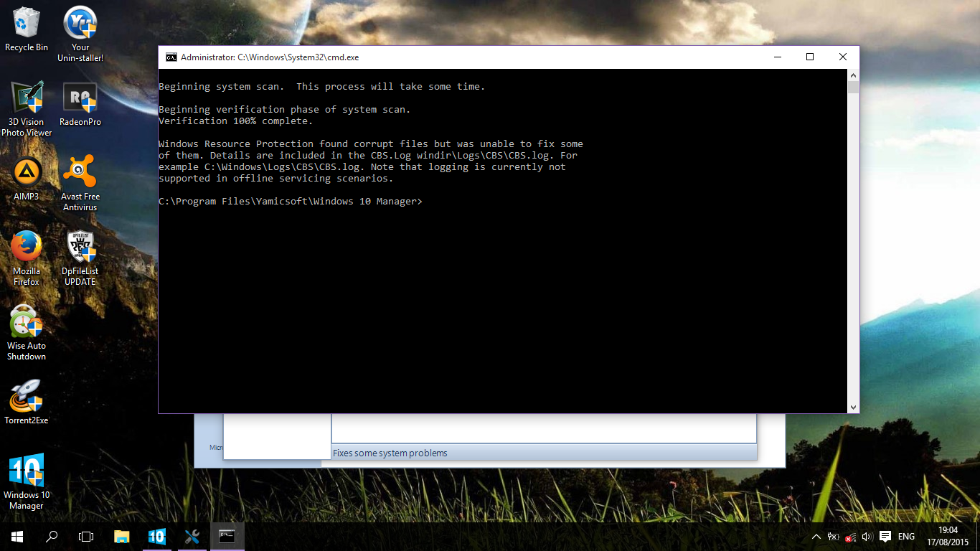Expand hidden system tray icons chevron
Screen dimensions: 980x551
[x=816, y=537]
